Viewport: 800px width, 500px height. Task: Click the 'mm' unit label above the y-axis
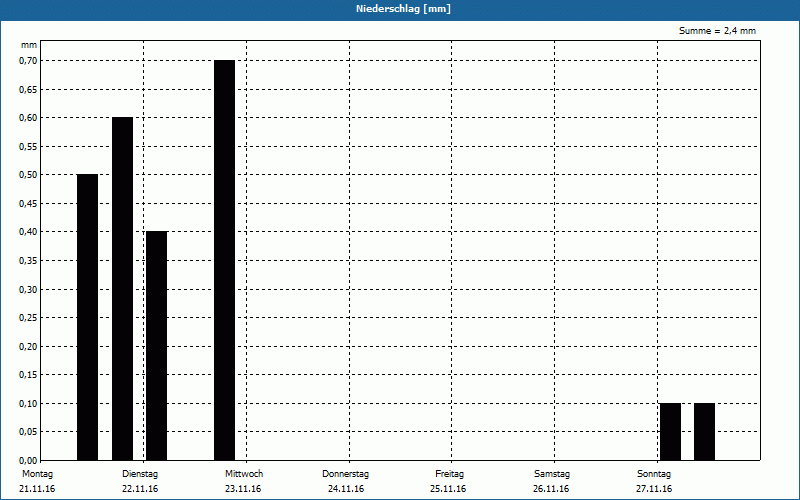[x=29, y=45]
